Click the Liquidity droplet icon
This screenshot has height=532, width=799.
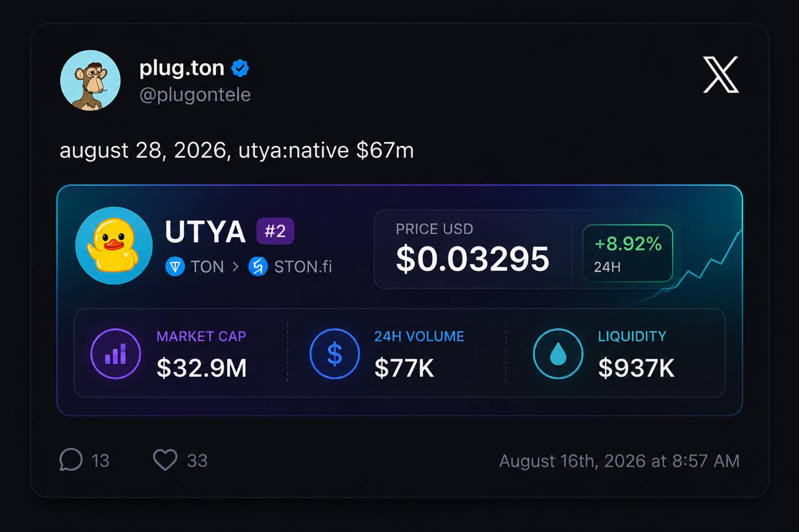point(558,354)
